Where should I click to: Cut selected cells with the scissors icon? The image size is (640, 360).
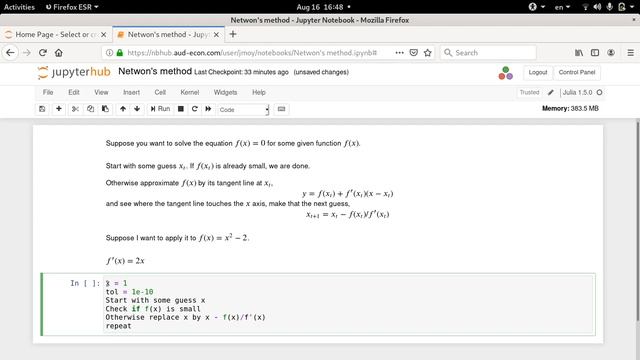[x=75, y=109]
